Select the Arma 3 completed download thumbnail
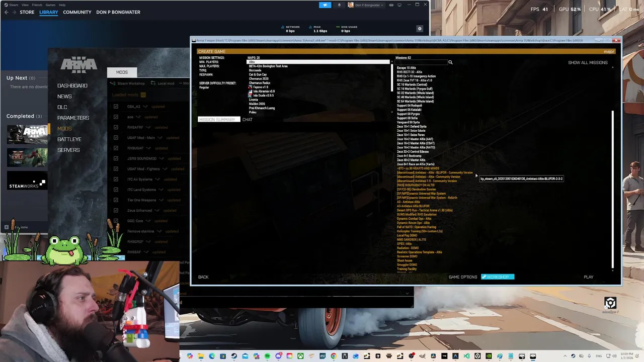 point(27,134)
